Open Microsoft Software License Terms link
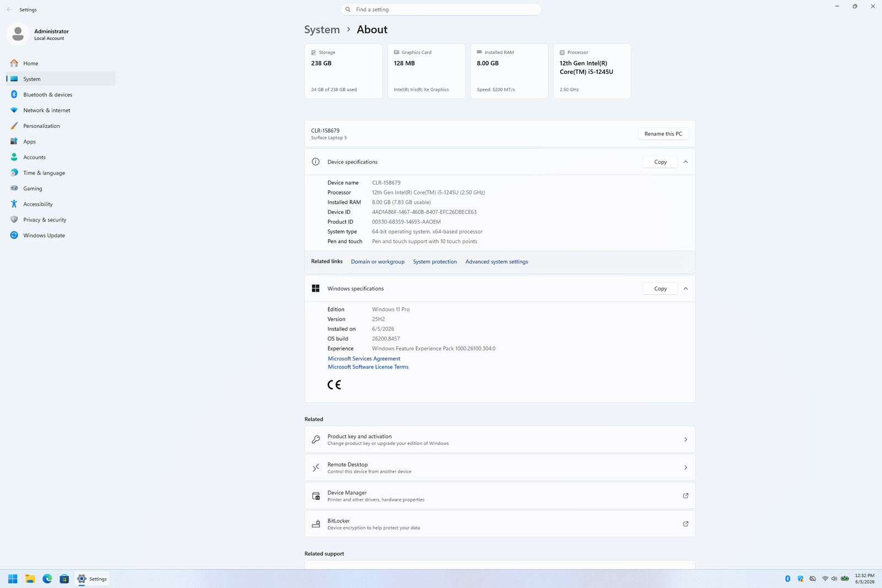Image resolution: width=882 pixels, height=588 pixels. tap(368, 367)
